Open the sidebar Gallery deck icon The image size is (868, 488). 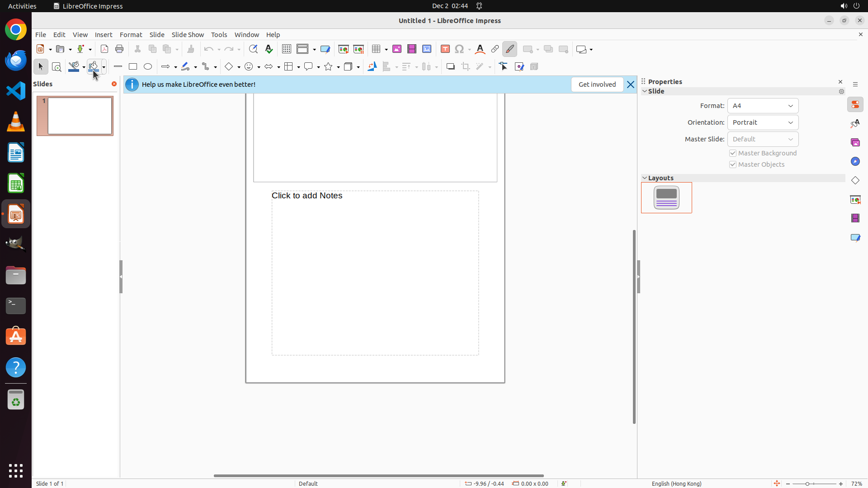(855, 143)
